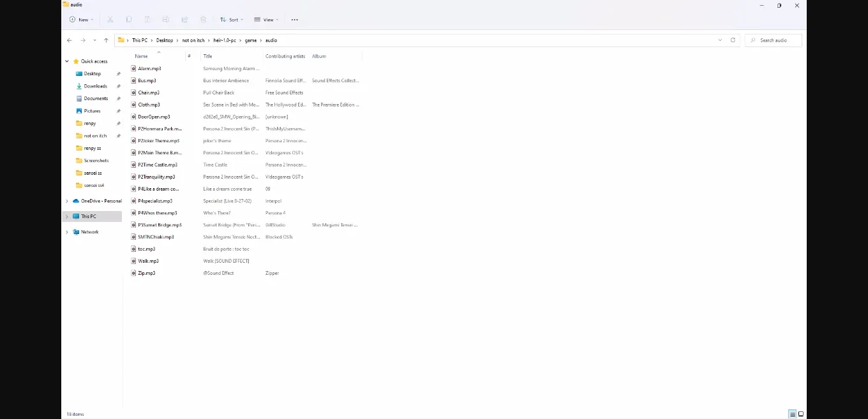Expand the Network tree node

pyautogui.click(x=67, y=232)
